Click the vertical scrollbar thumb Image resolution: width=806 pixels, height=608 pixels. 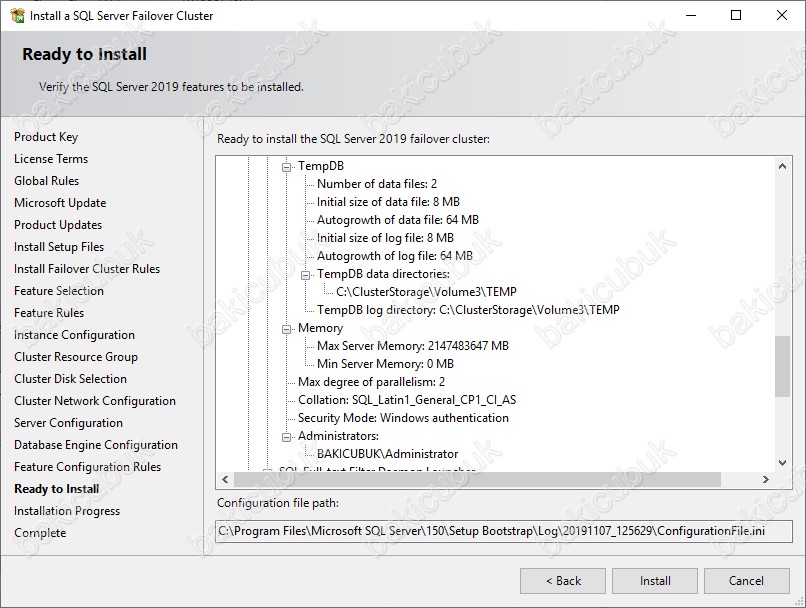click(x=782, y=366)
